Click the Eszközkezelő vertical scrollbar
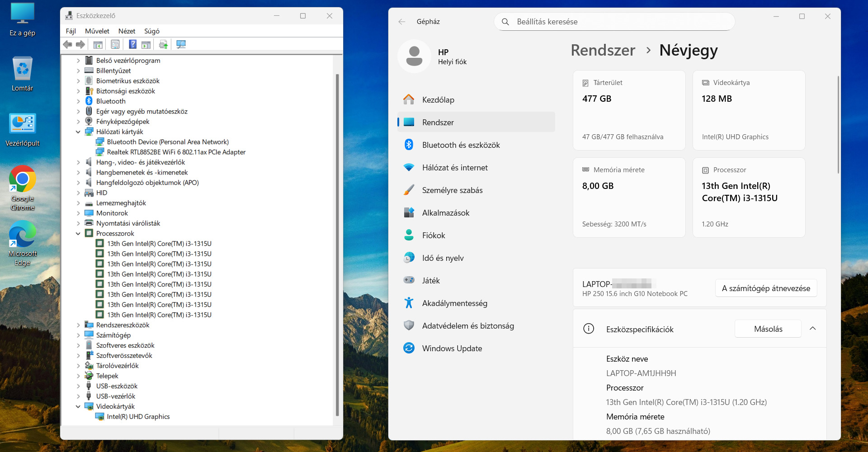This screenshot has width=868, height=452. pyautogui.click(x=337, y=245)
